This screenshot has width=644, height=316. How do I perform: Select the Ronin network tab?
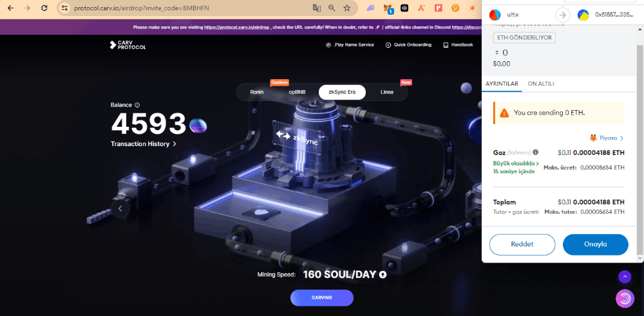257,92
